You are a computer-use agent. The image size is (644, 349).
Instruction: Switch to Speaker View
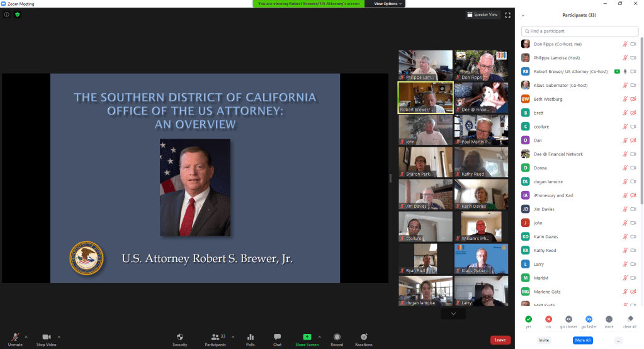point(482,14)
